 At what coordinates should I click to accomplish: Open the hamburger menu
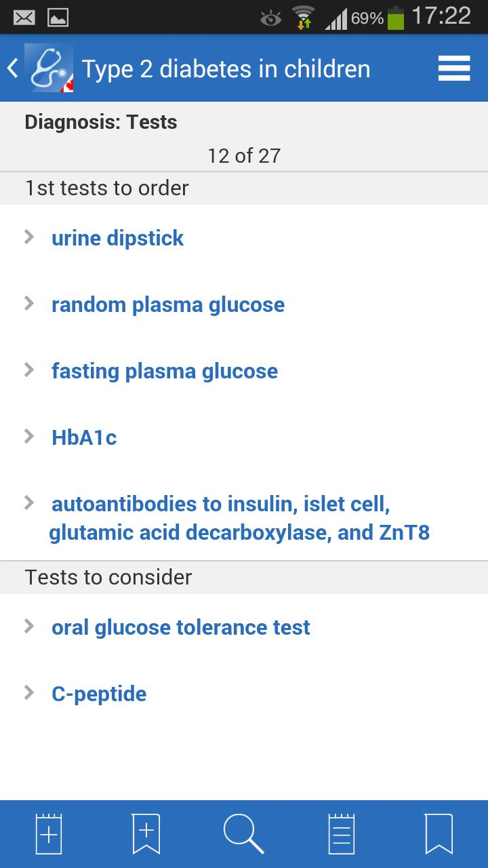click(454, 68)
